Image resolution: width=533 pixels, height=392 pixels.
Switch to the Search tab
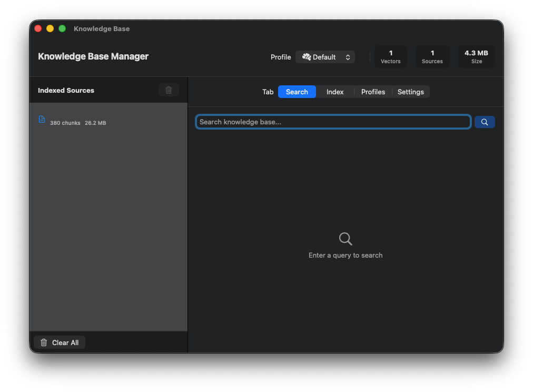pos(297,92)
